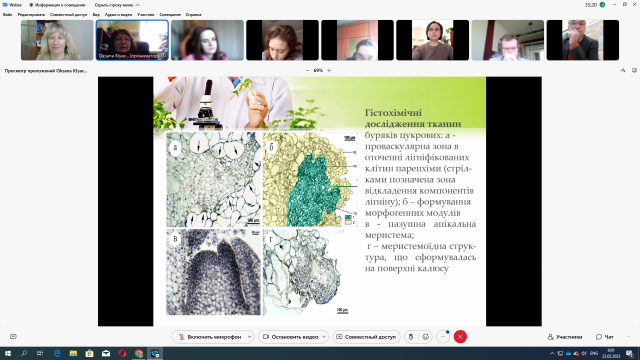Open Task View in taskbar

[x=40, y=353]
